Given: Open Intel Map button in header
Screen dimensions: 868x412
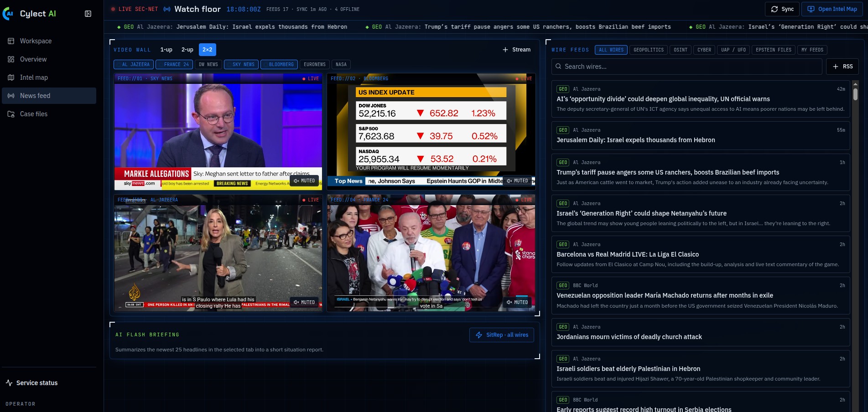Looking at the screenshot, I should (832, 9).
